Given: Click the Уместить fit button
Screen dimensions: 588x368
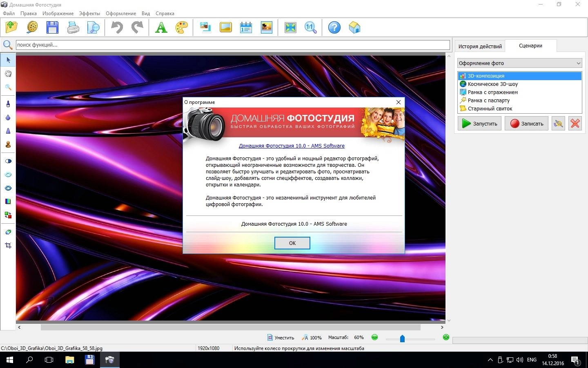Looking at the screenshot, I should pos(281,338).
